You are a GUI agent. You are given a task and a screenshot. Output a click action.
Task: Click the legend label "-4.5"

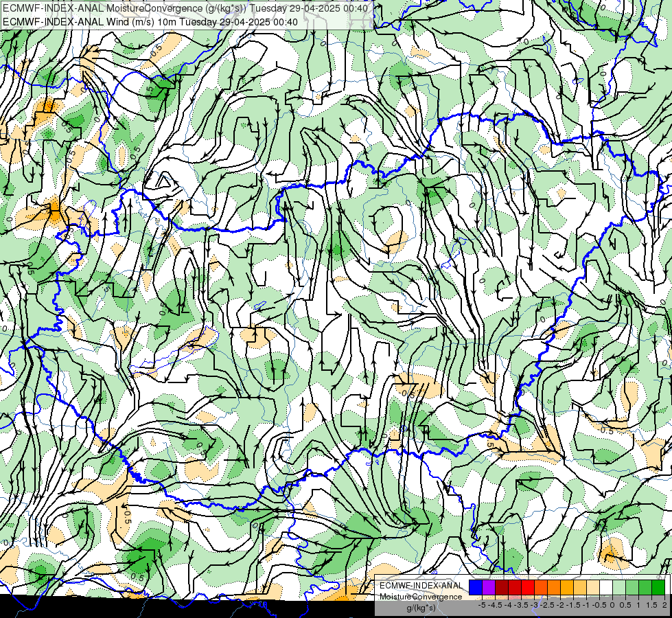pyautogui.click(x=495, y=605)
